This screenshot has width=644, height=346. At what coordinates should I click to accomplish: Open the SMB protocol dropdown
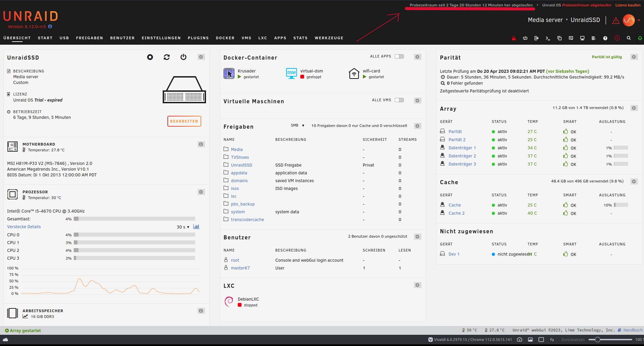click(x=298, y=126)
